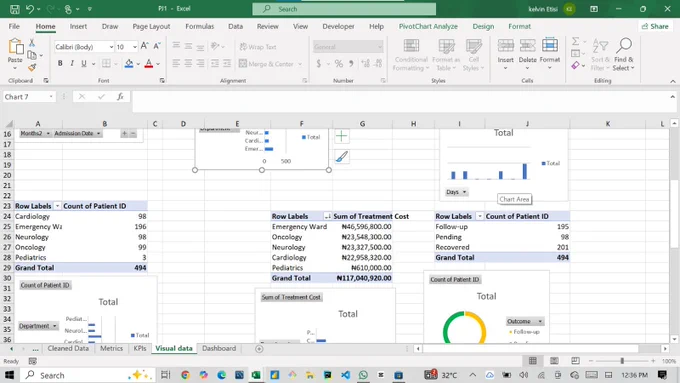Image resolution: width=680 pixels, height=383 pixels.
Task: Select the Grand Total cell in row 29
Action: point(38,268)
